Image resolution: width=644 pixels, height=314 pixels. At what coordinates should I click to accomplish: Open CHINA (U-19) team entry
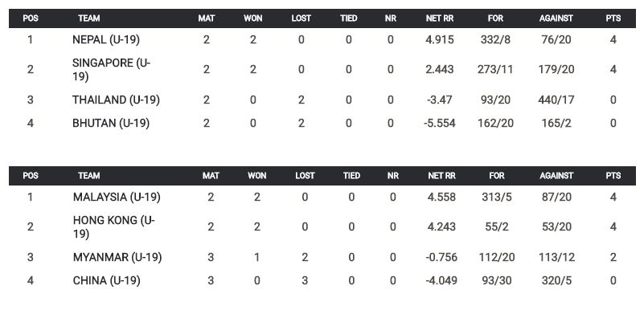click(x=106, y=281)
